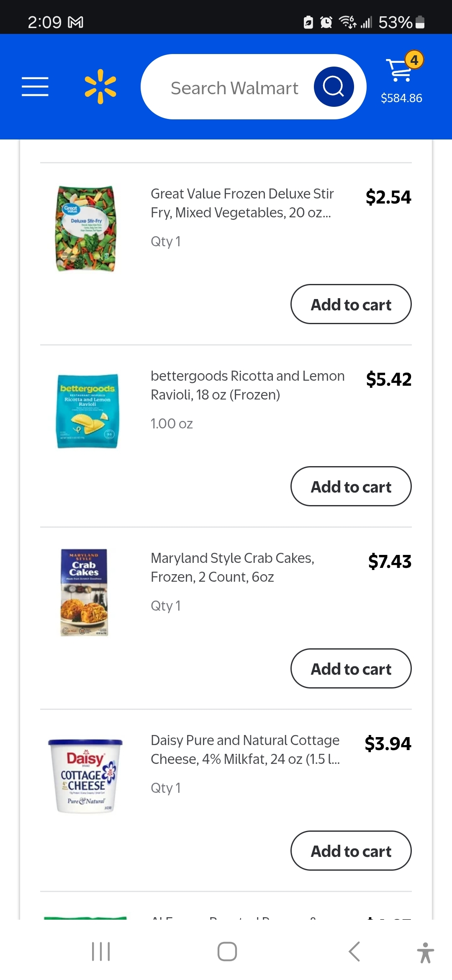Tap the Walmart spark logo
The height and width of the screenshot is (980, 452).
click(100, 87)
